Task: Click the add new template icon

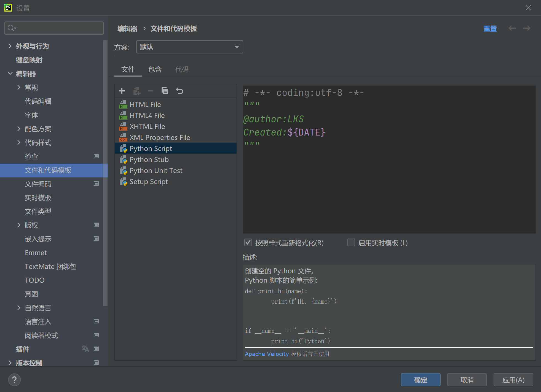Action: [122, 91]
